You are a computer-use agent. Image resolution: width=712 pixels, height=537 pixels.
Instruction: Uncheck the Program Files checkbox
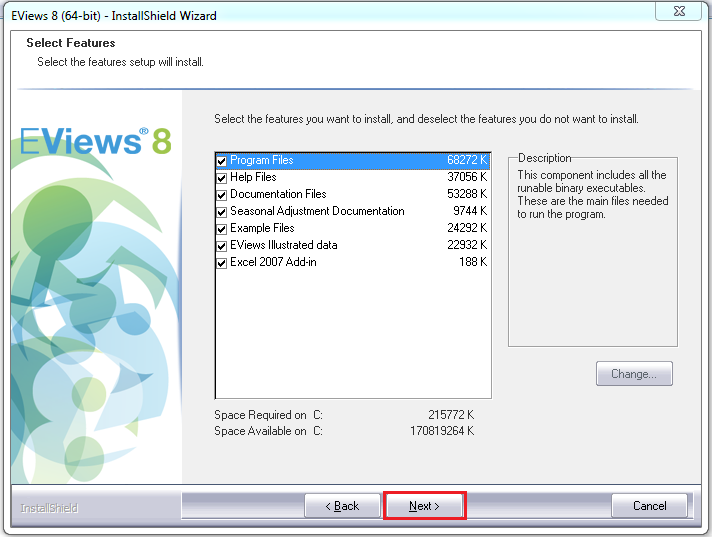pos(222,161)
